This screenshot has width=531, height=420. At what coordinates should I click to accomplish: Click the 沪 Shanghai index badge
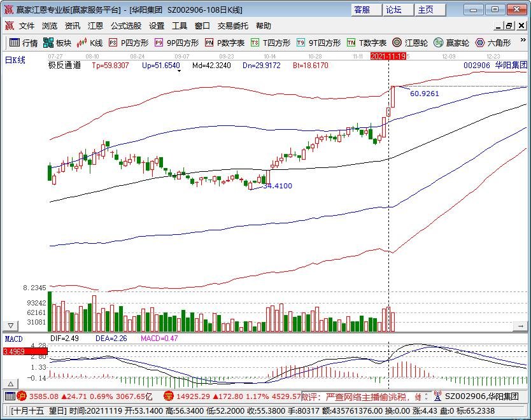tap(22, 396)
